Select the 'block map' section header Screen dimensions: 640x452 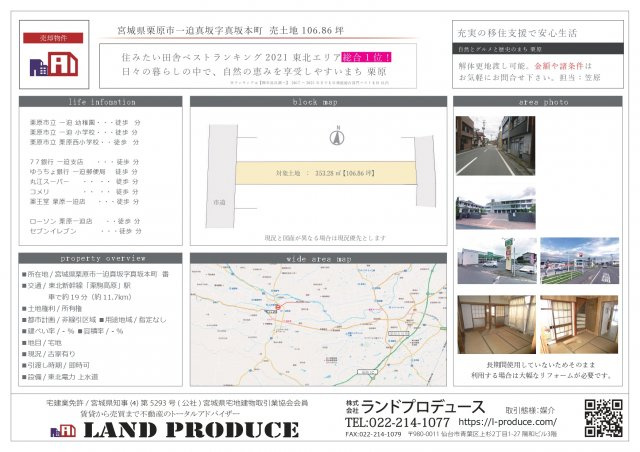[x=318, y=102]
